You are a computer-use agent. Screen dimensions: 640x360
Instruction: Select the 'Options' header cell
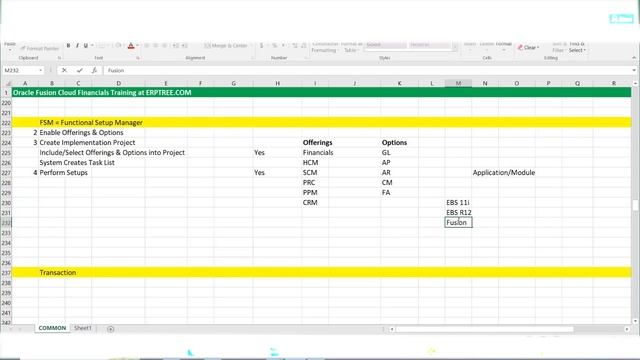394,142
